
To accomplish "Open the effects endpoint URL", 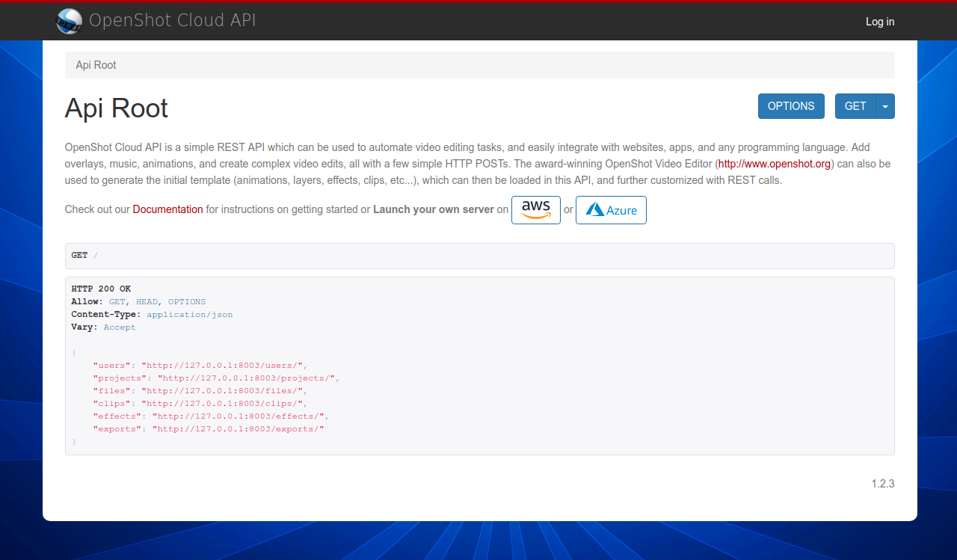I will [x=238, y=416].
